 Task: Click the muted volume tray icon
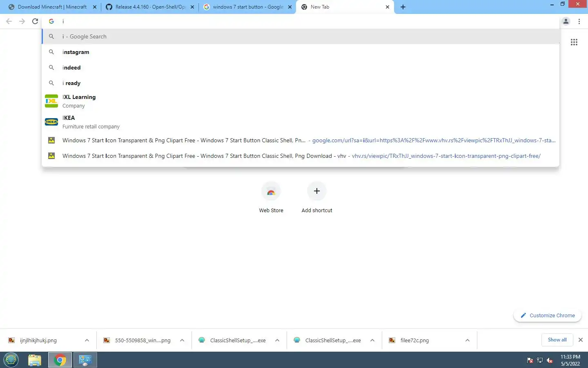point(550,360)
